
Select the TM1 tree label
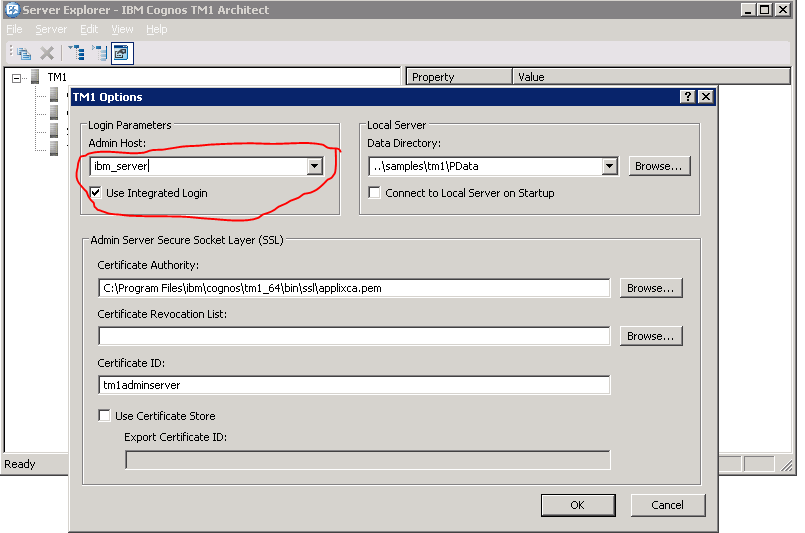click(x=57, y=77)
